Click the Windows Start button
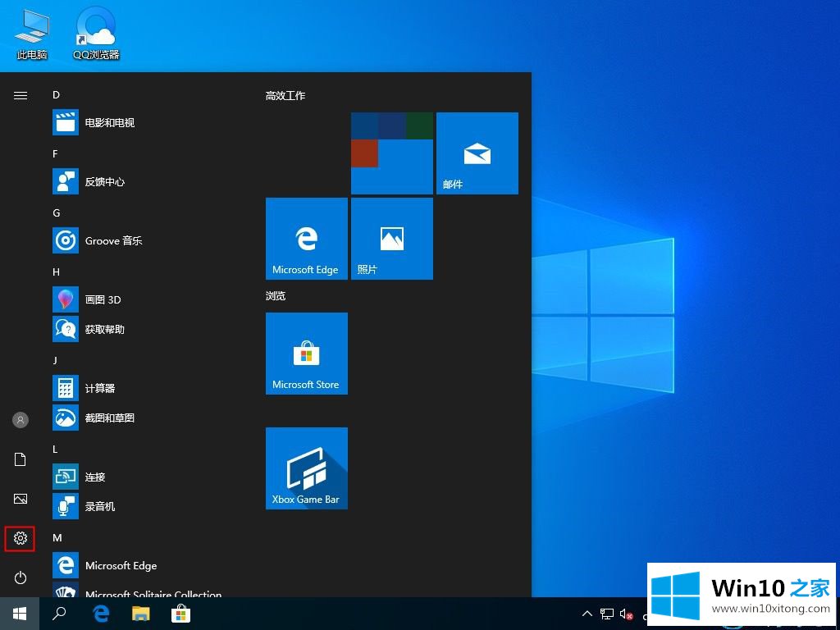Viewport: 840px width, 630px height. tap(20, 614)
